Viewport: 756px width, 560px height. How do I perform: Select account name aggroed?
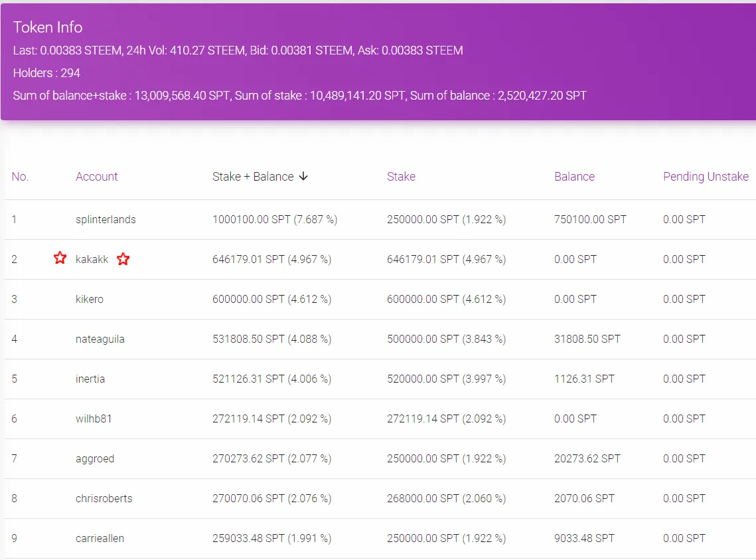point(95,459)
